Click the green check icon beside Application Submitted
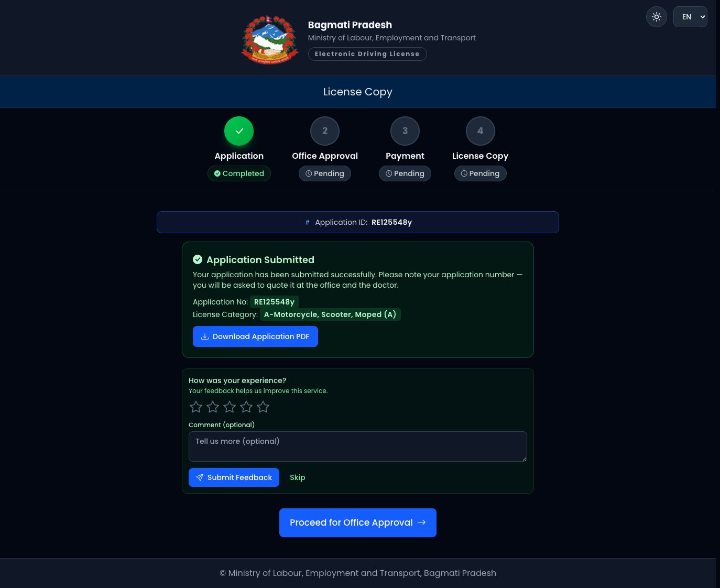This screenshot has height=588, width=720. point(198,259)
